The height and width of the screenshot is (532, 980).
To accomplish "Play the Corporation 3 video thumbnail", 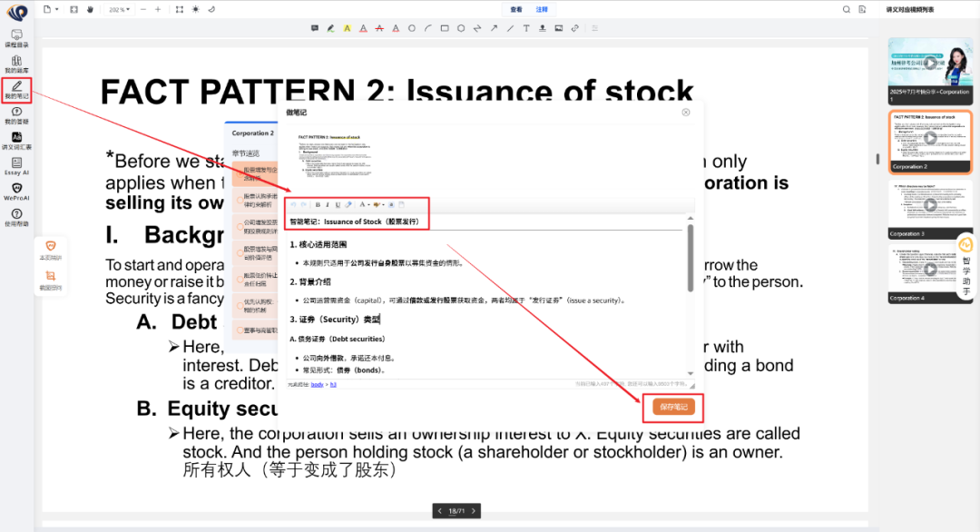I will click(x=930, y=204).
